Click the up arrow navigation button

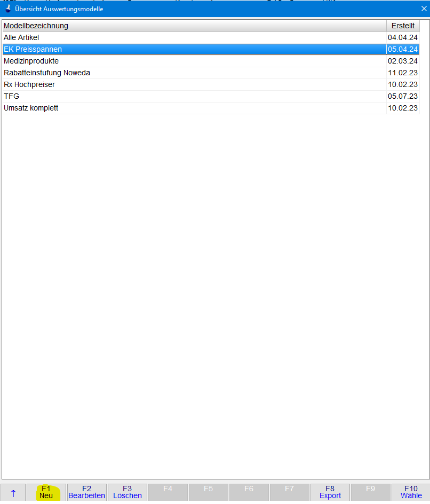(13, 492)
